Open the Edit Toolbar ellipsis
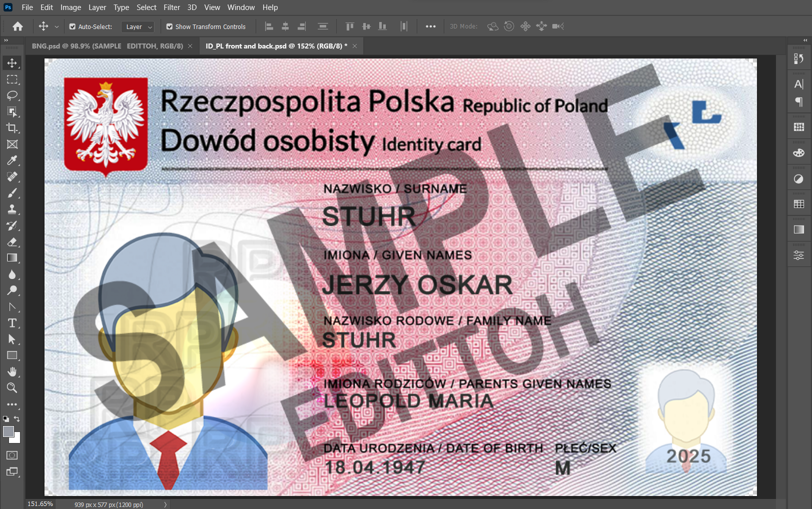 (x=12, y=404)
